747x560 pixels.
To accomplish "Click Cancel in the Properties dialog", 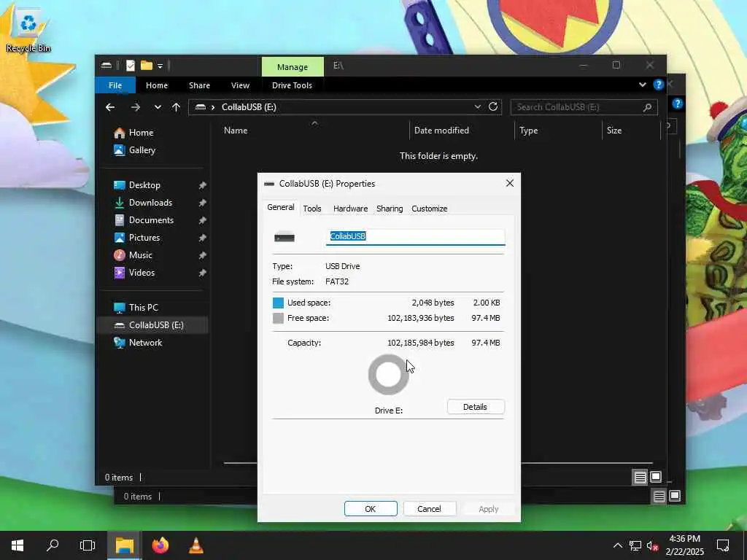I will [x=429, y=508].
